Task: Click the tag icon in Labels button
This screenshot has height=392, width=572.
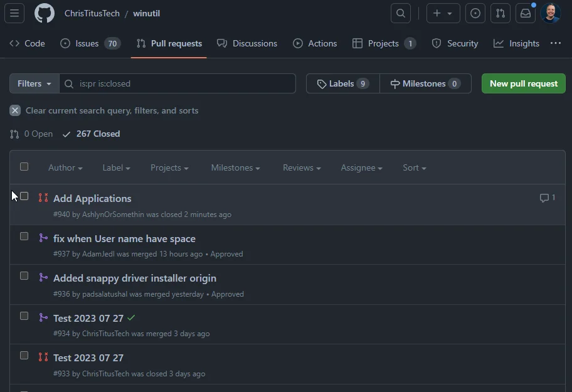Action: click(x=321, y=84)
